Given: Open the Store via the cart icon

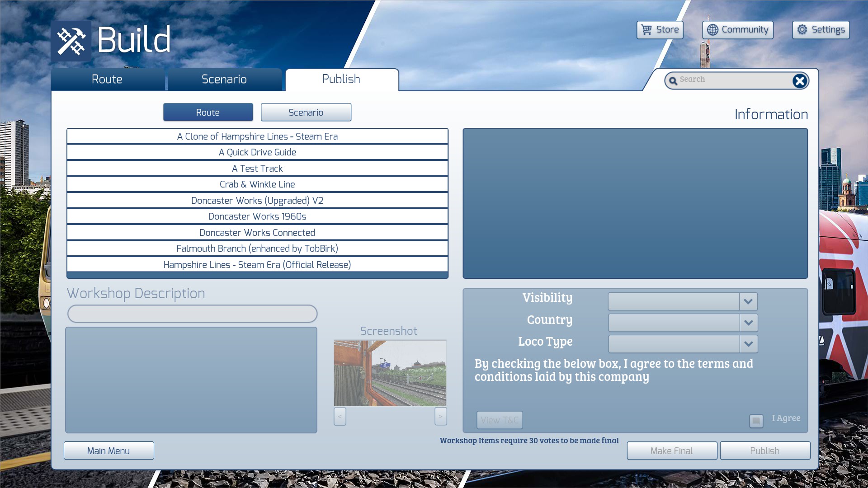Looking at the screenshot, I should point(646,30).
